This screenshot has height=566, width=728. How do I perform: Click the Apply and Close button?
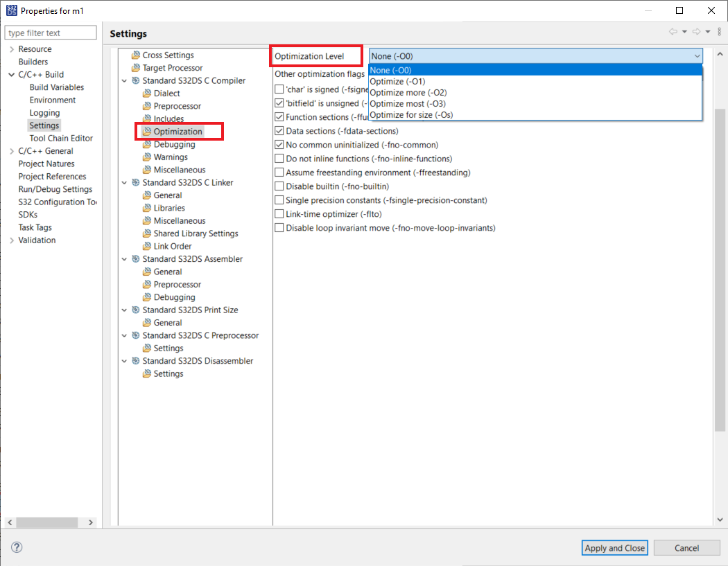point(615,548)
